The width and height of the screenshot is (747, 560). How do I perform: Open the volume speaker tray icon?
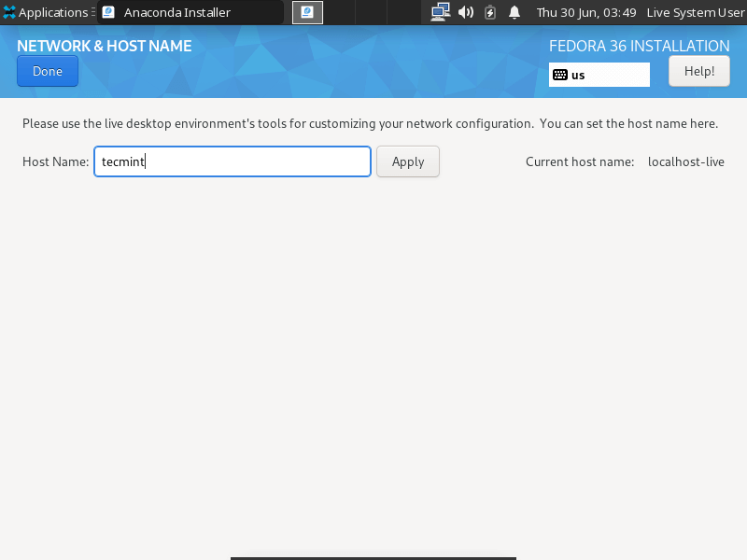pos(465,12)
